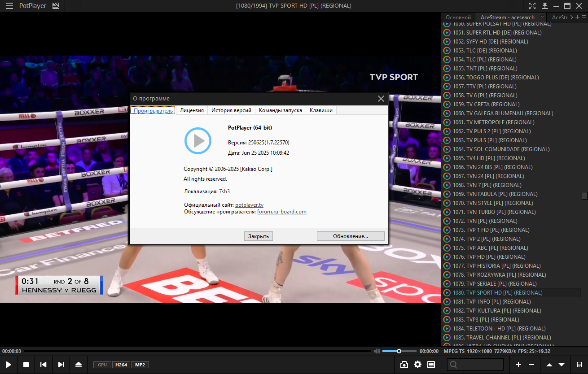Open the 7sh3 localization link
The width and height of the screenshot is (588, 374).
click(224, 191)
